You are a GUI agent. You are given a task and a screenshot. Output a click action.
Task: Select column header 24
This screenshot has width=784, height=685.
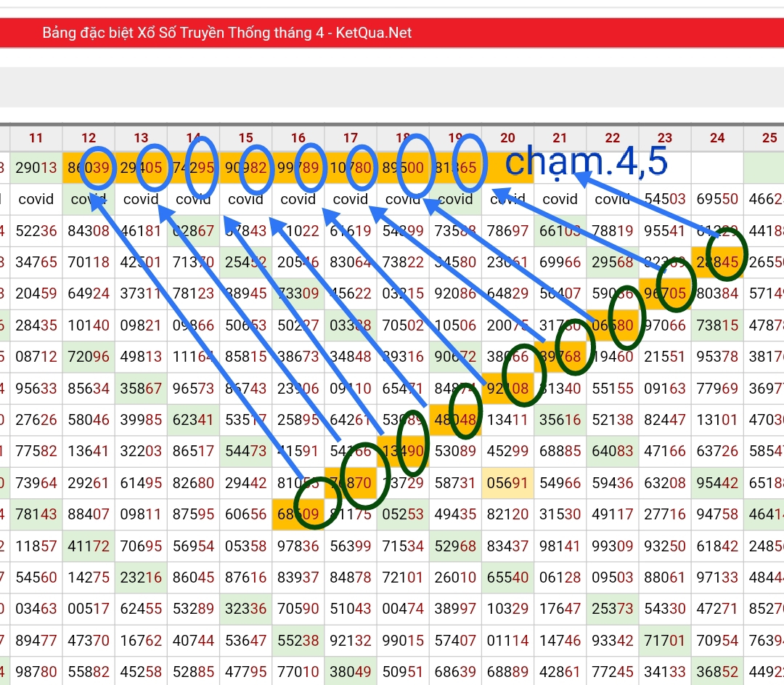(717, 137)
